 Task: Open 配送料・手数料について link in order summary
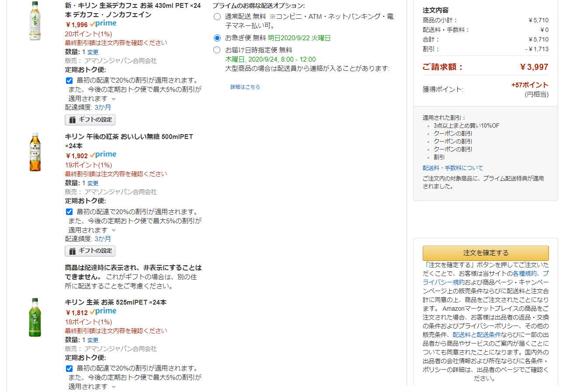[453, 168]
